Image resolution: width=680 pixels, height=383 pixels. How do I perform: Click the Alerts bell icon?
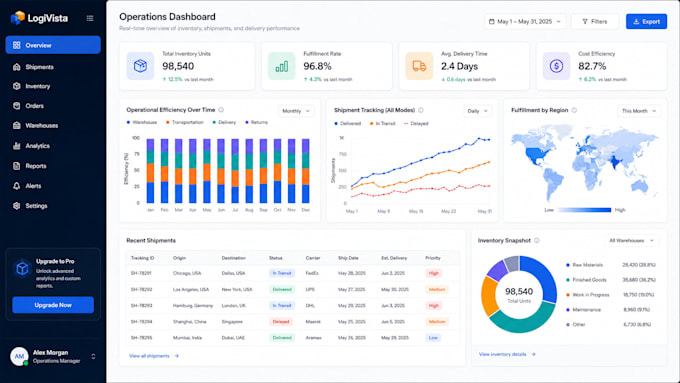coord(16,186)
